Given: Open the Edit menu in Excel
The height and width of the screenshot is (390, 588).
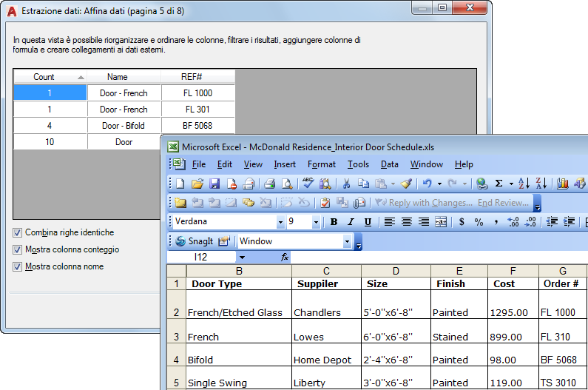Looking at the screenshot, I should coord(225,164).
